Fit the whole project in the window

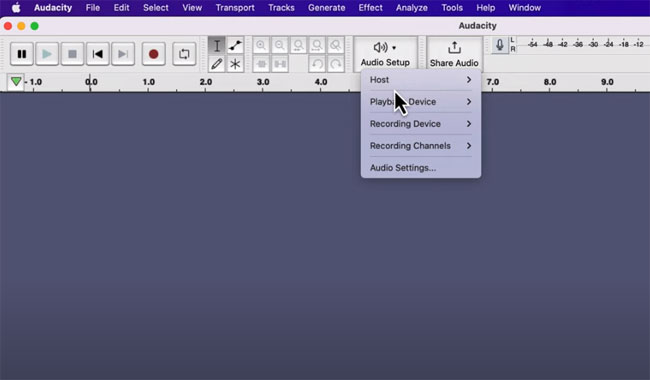[x=317, y=45]
